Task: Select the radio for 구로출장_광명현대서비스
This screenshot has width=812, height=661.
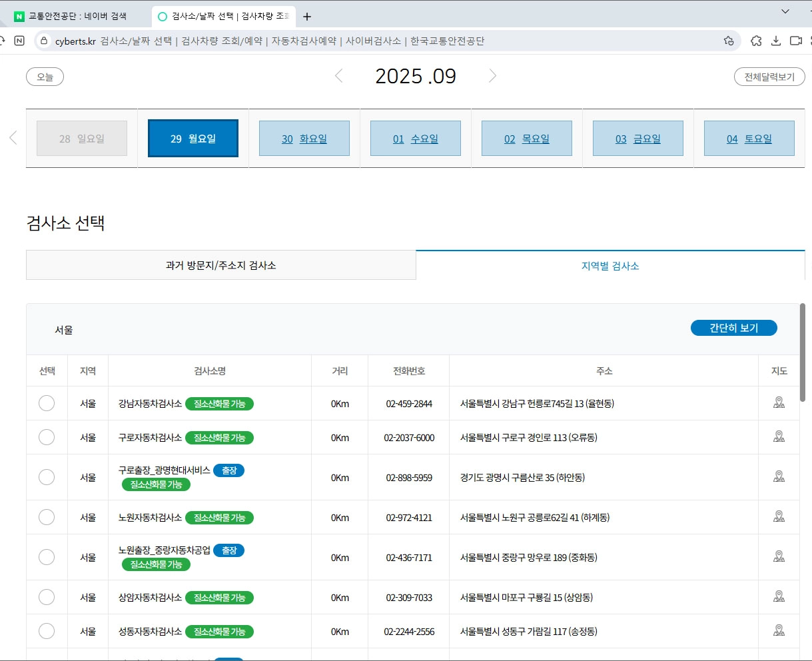Action: 47,476
